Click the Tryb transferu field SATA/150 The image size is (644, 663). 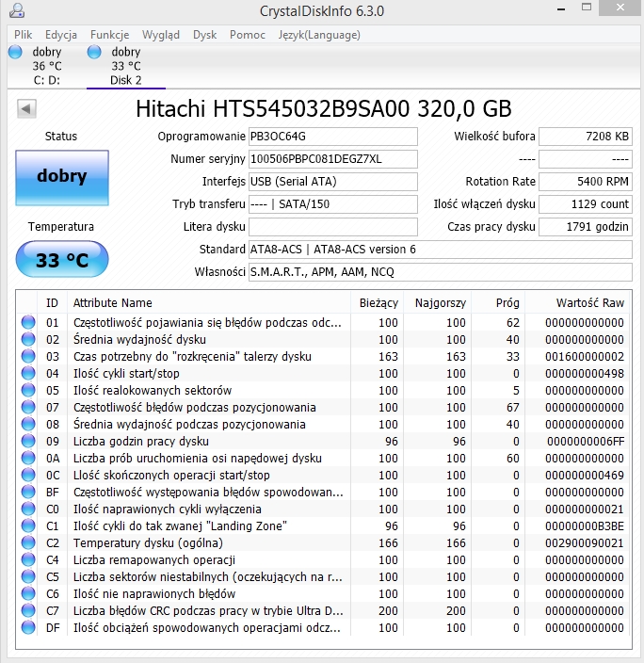click(x=332, y=204)
